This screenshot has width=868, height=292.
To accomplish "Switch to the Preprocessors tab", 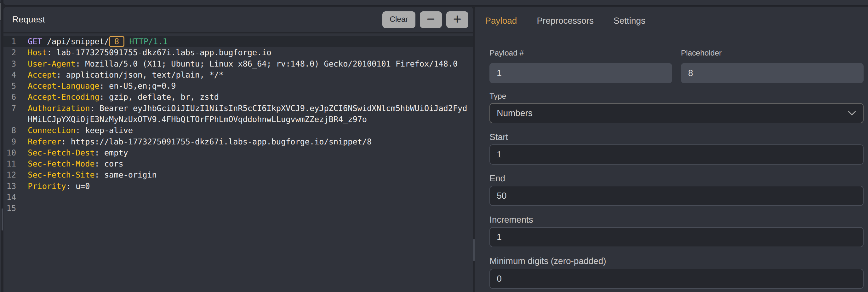I will pyautogui.click(x=565, y=20).
